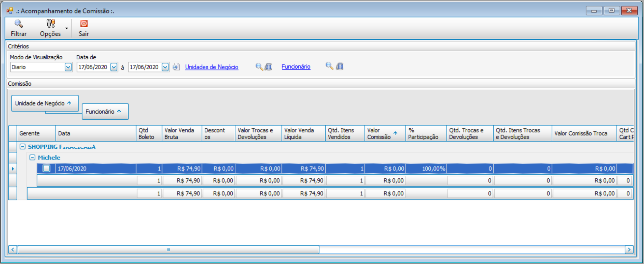
Task: Collapse the SHOPPING group row
Action: pyautogui.click(x=22, y=147)
